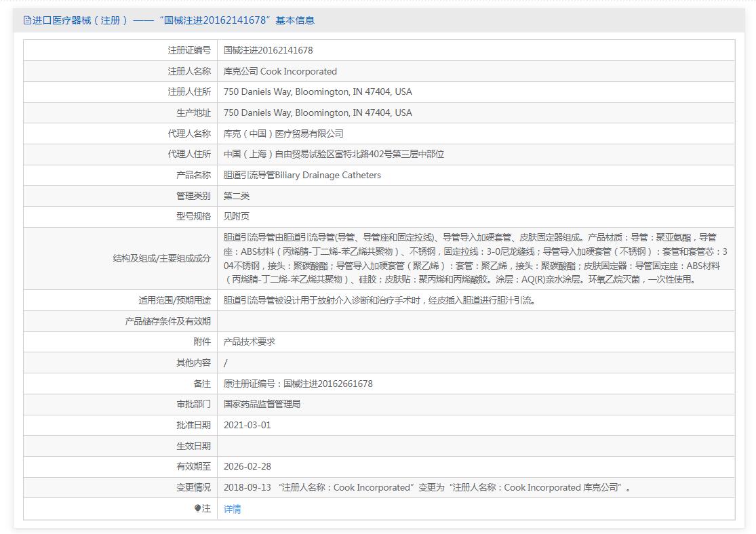Click the 代理人住所 label
Viewport: 756px width, 534px height.
(189, 155)
